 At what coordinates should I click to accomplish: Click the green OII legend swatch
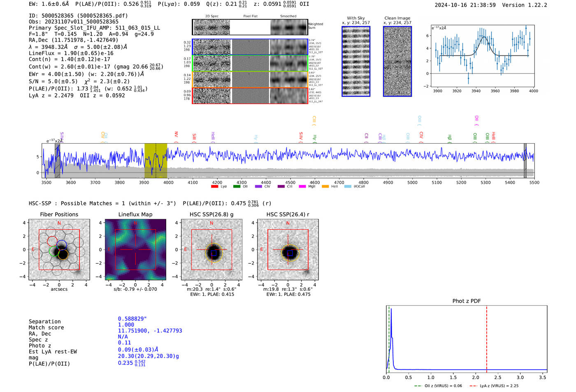[237, 186]
